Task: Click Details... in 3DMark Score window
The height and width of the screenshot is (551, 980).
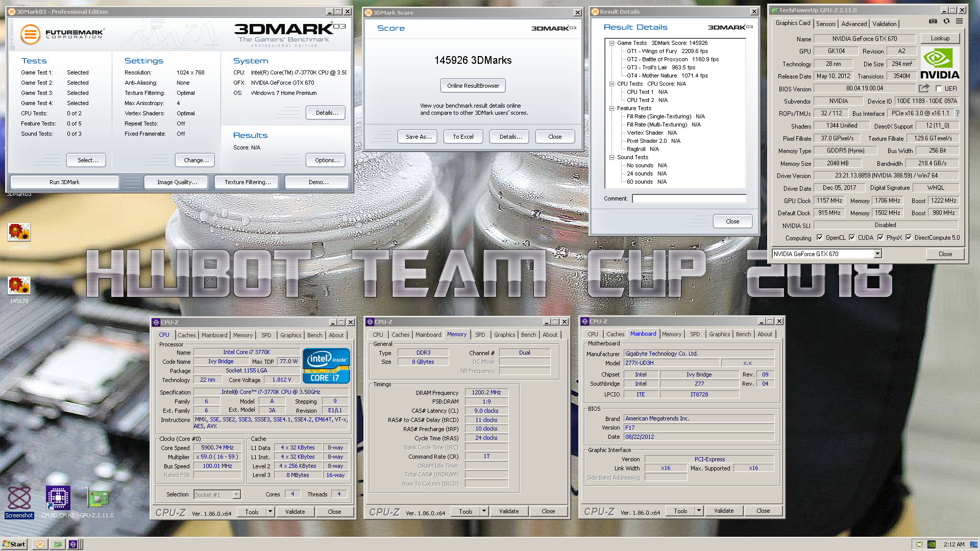Action: (x=510, y=137)
